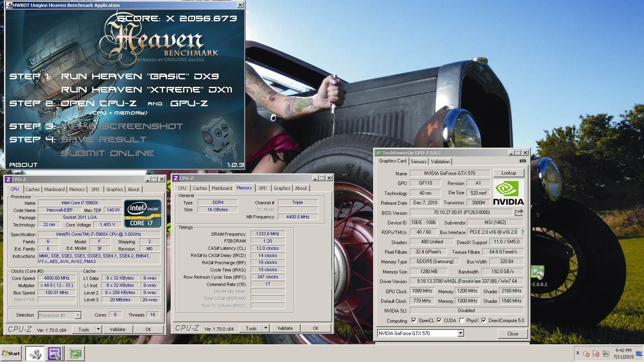Select the Graphics Card tab in GPU-Z
The height and width of the screenshot is (362, 644).
(393, 161)
